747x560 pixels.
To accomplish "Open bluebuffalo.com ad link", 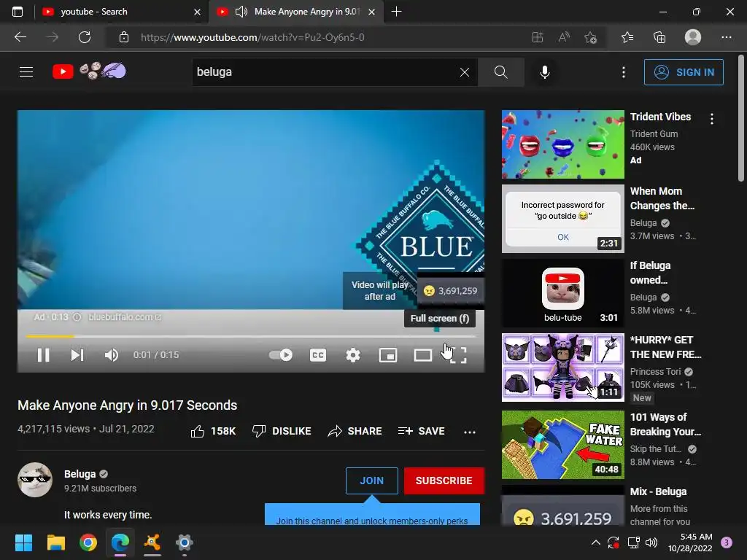I will [x=124, y=317].
